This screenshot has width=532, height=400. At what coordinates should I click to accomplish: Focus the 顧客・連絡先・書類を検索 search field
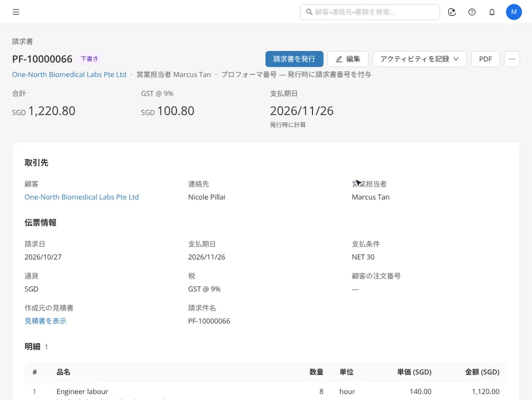pyautogui.click(x=370, y=12)
